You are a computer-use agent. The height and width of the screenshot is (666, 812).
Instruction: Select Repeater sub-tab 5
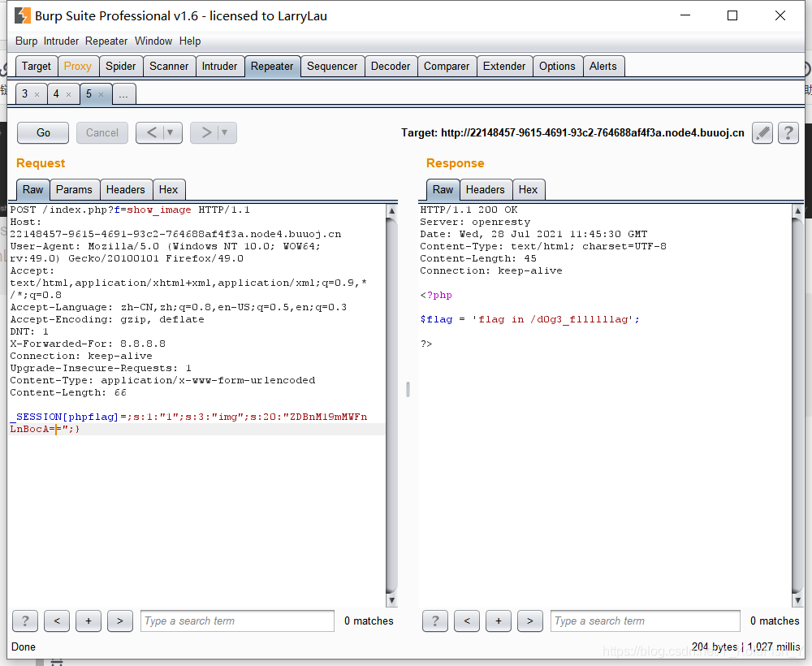89,94
